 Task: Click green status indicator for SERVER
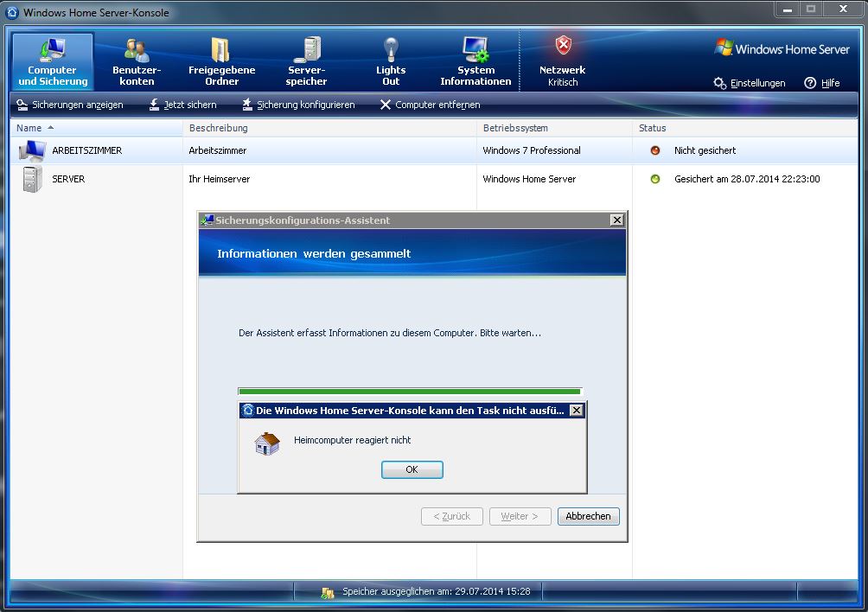click(654, 179)
